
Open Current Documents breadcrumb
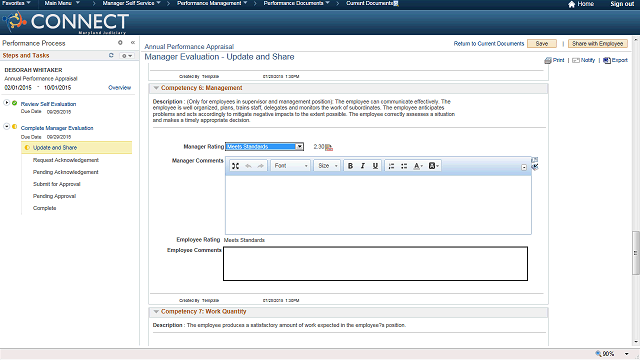[372, 3]
